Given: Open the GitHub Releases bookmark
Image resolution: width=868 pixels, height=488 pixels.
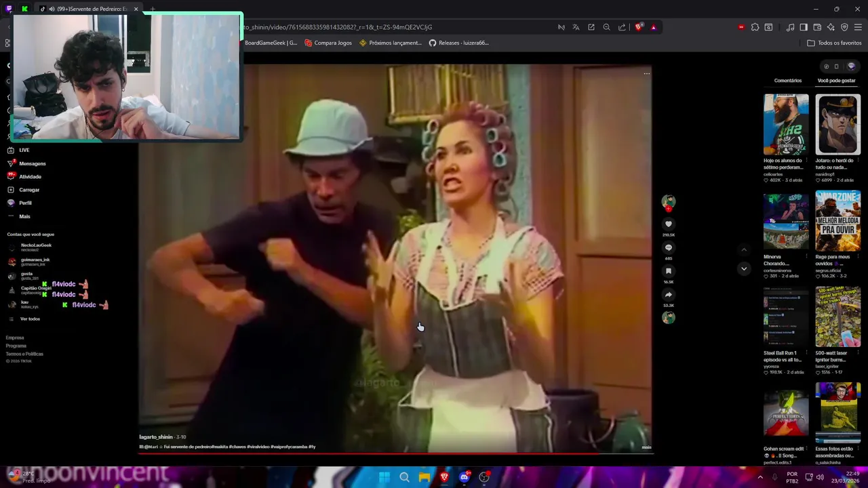Looking at the screenshot, I should click(458, 43).
